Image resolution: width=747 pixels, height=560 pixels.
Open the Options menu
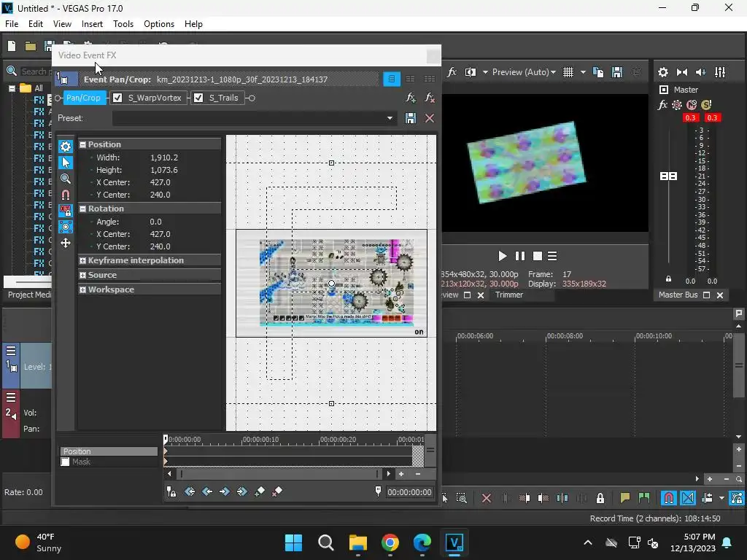[x=158, y=24]
